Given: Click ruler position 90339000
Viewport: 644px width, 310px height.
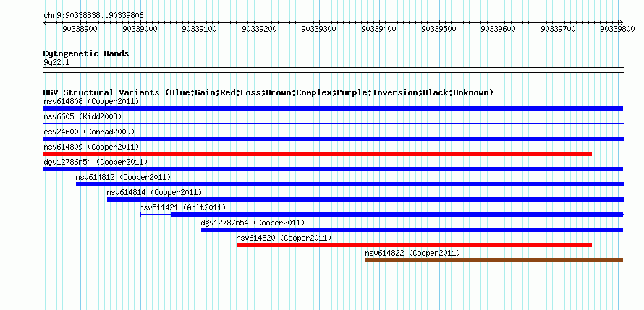Looking at the screenshot, I should [140, 29].
